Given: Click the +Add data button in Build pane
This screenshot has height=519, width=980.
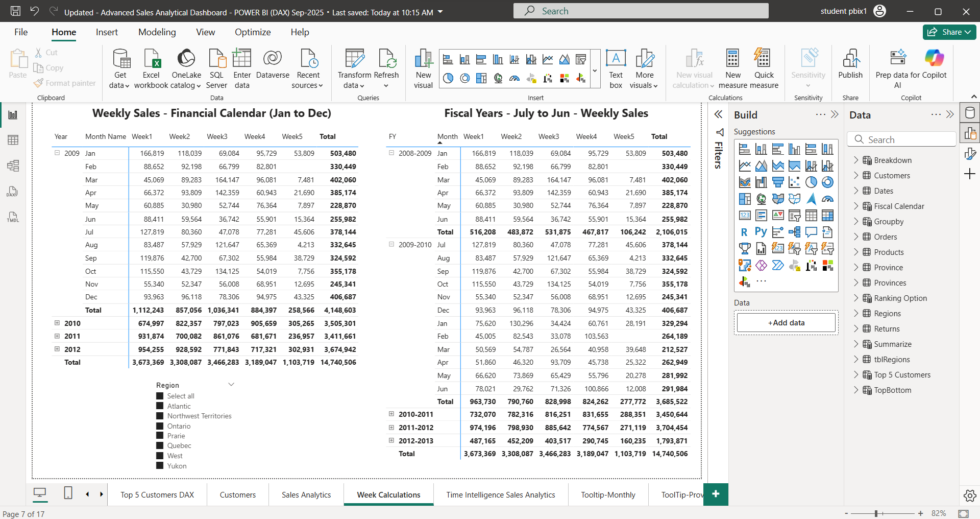Looking at the screenshot, I should pos(786,322).
